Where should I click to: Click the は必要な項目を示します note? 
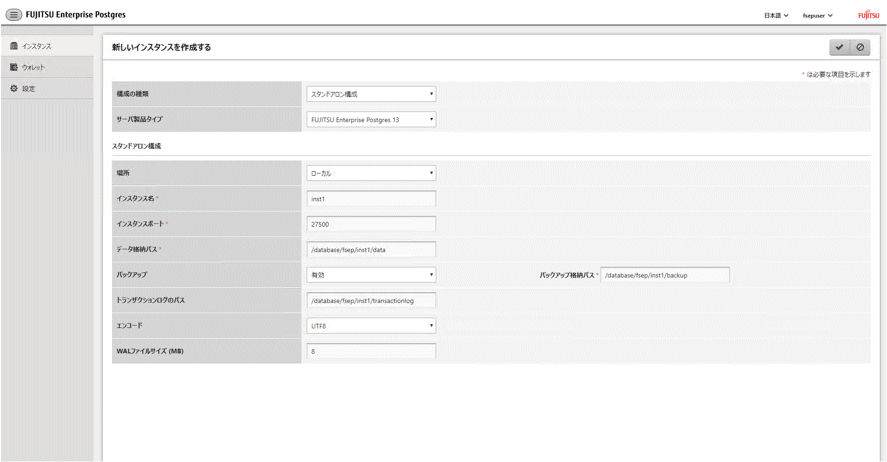838,74
